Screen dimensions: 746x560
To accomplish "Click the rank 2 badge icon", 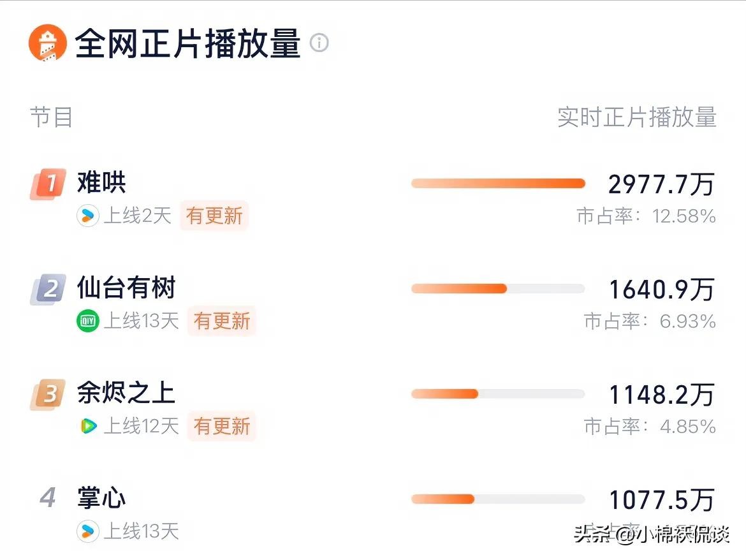I will [48, 290].
